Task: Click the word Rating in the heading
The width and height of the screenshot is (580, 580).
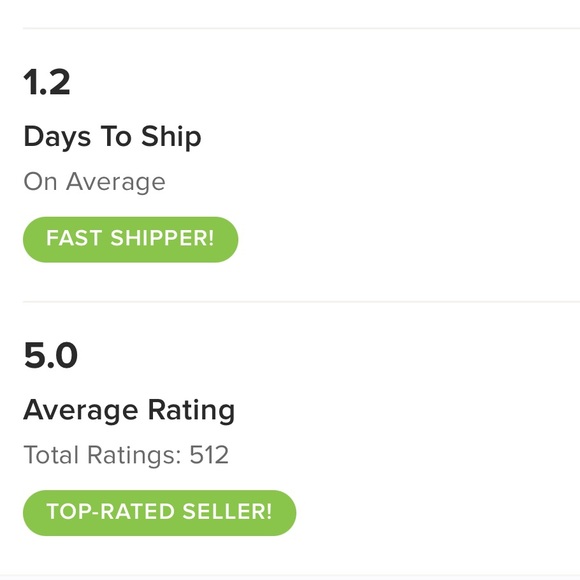Action: [x=191, y=411]
